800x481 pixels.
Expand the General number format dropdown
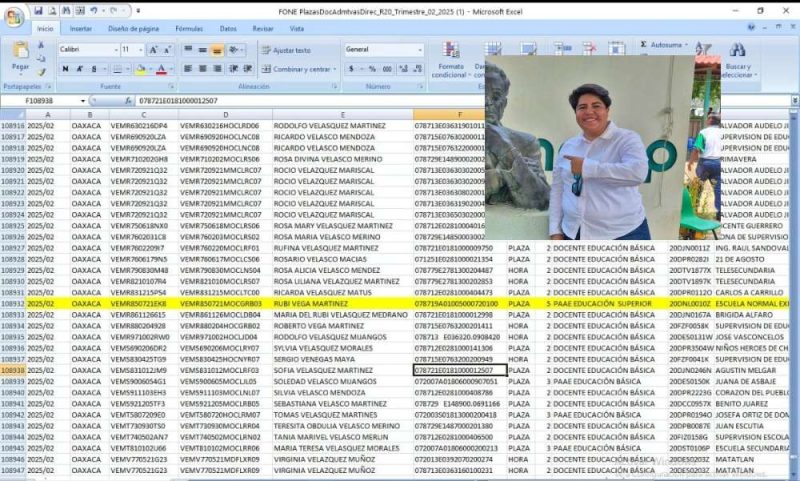point(421,49)
